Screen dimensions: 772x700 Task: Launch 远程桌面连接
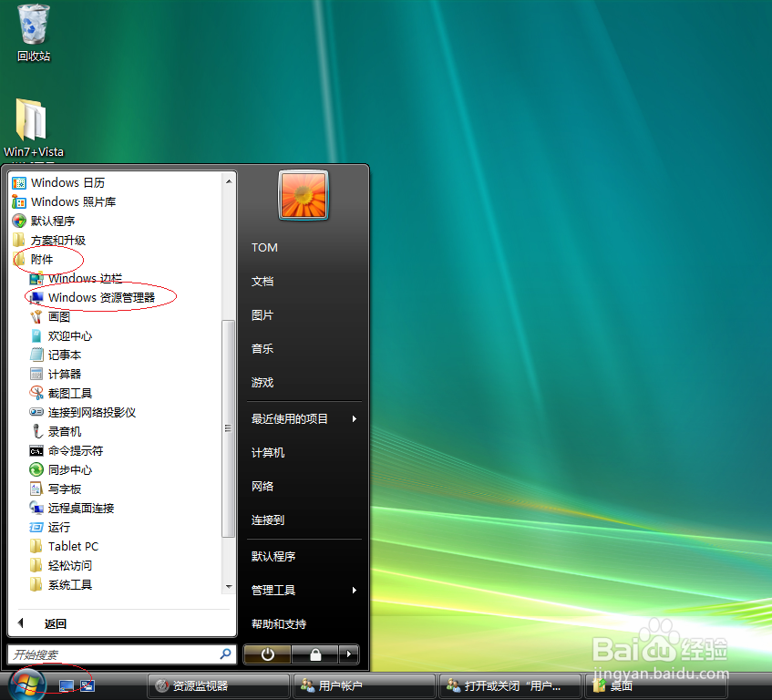click(x=71, y=508)
